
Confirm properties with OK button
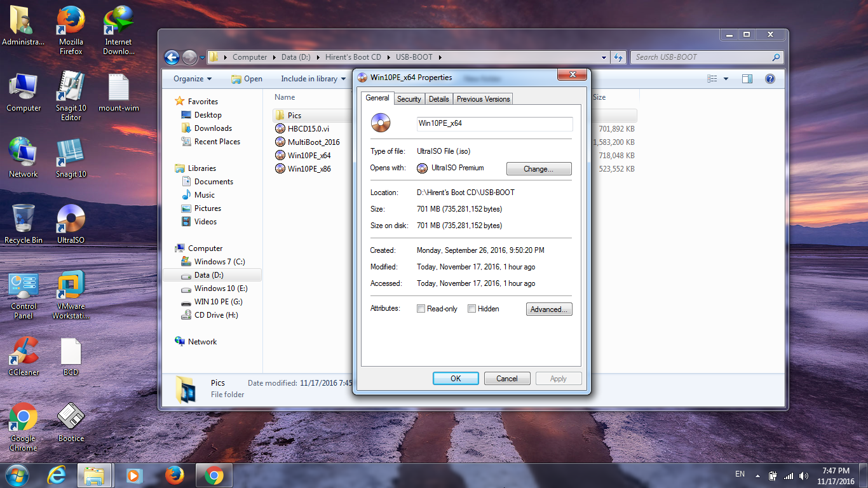pyautogui.click(x=456, y=379)
